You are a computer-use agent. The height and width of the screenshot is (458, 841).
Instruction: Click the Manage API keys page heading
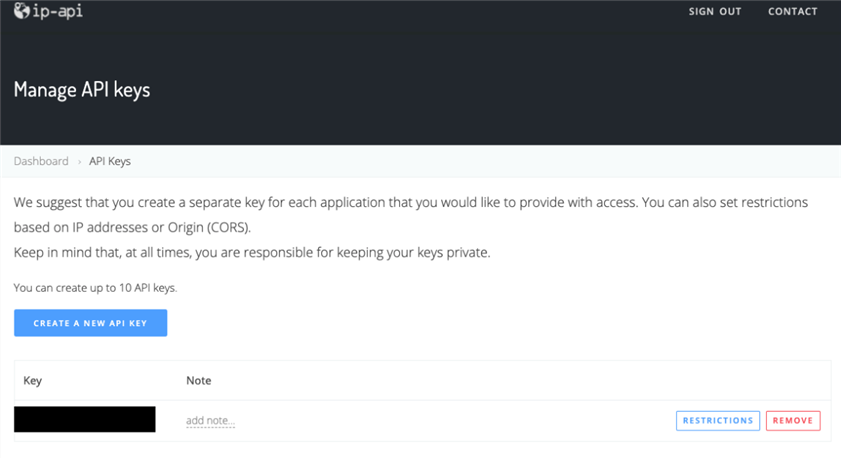pyautogui.click(x=82, y=90)
